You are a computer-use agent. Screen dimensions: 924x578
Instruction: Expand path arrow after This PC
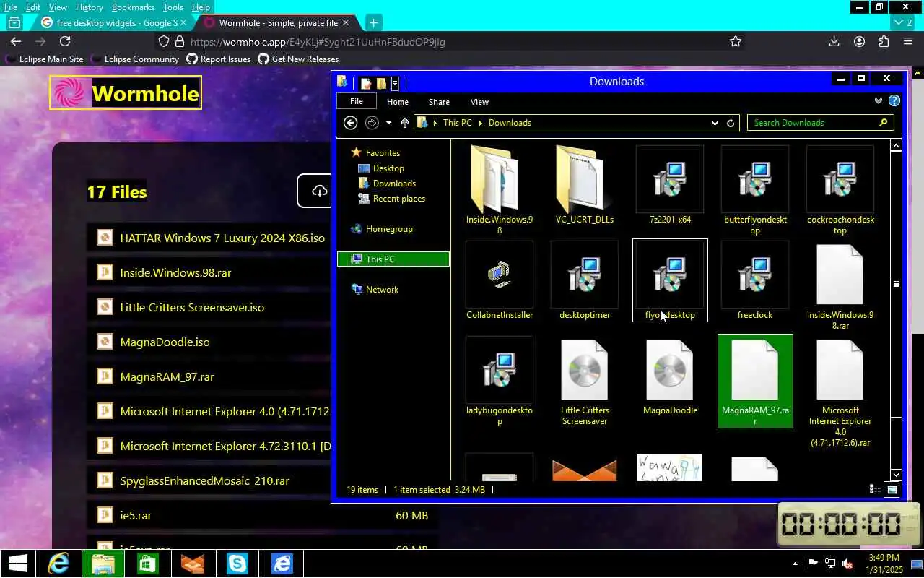pos(479,123)
